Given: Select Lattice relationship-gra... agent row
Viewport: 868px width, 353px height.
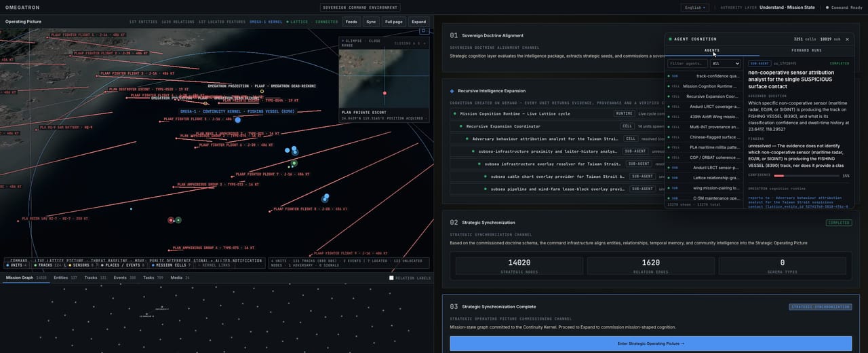Looking at the screenshot, I should [703, 178].
